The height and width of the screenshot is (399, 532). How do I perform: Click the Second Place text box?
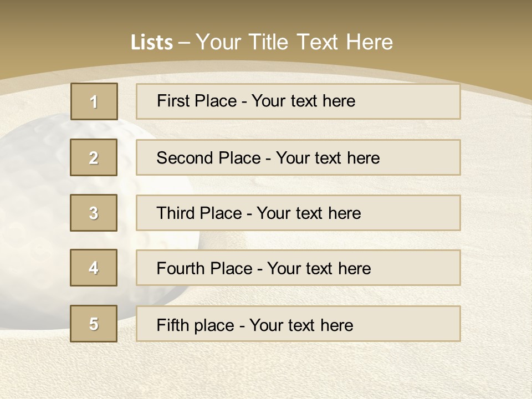pos(298,157)
